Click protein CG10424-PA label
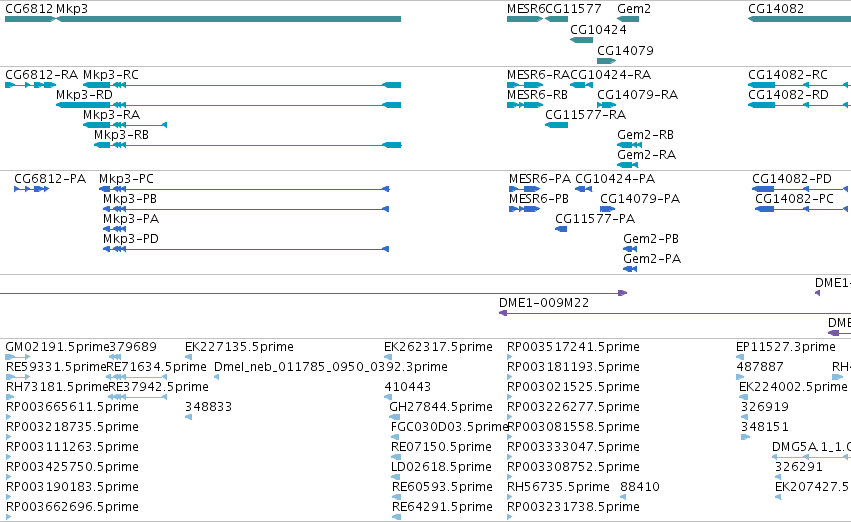 (x=615, y=179)
